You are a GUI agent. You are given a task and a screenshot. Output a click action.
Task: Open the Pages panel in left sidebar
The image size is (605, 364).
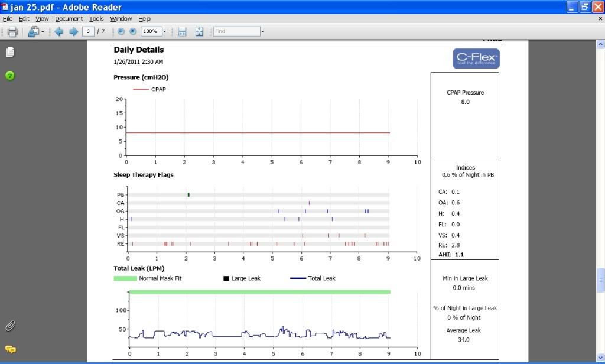[x=10, y=52]
